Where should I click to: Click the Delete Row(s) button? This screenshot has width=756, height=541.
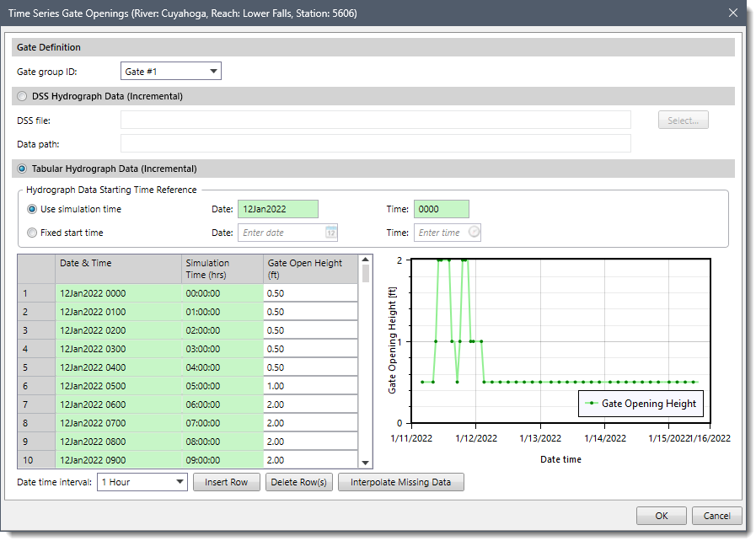(x=299, y=482)
